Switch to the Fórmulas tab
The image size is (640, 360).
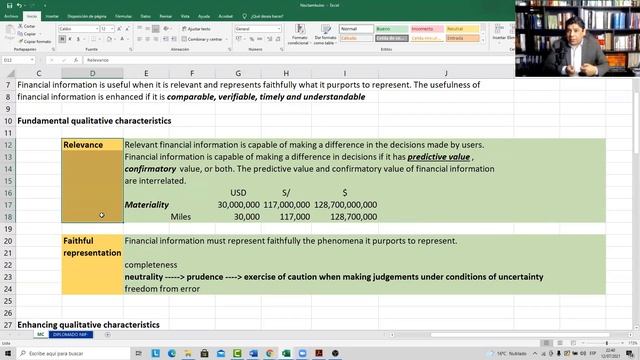coord(123,16)
